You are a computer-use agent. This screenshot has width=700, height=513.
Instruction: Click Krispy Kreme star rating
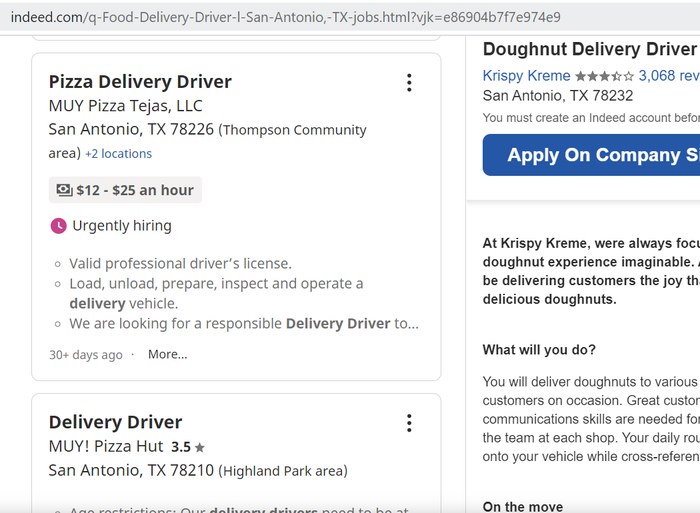tap(604, 76)
